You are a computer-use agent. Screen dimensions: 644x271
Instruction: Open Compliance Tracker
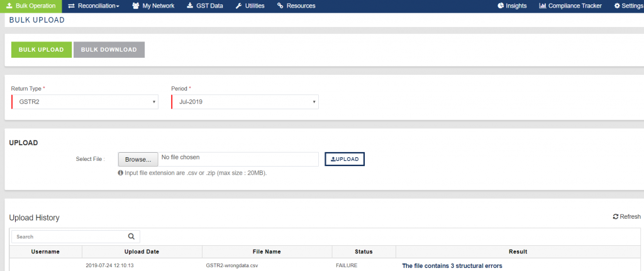click(570, 6)
